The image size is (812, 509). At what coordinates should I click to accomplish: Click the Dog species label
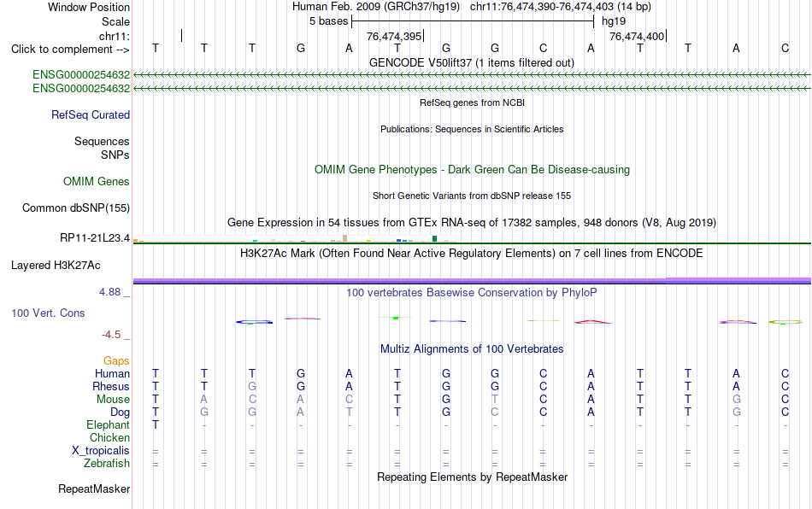coord(120,412)
